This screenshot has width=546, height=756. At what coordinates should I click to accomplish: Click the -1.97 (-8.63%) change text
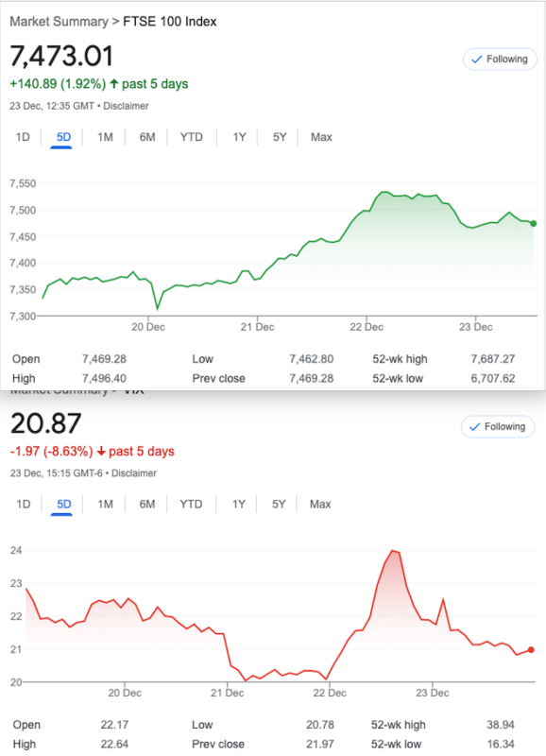click(x=52, y=452)
